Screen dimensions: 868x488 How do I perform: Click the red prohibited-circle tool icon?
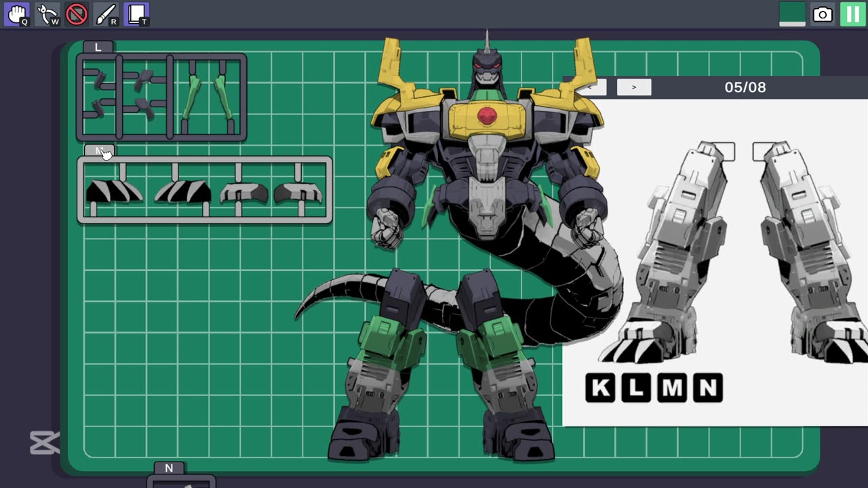77,14
